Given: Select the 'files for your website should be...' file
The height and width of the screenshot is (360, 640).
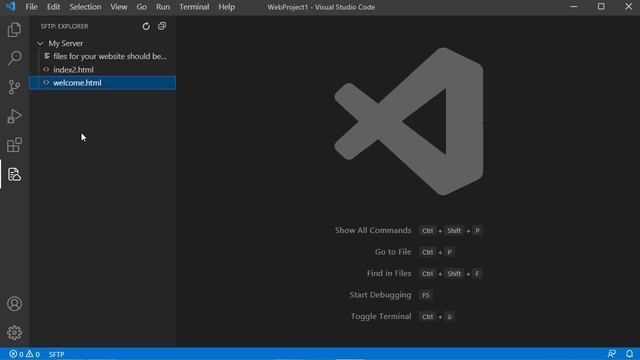Looking at the screenshot, I should tap(102, 56).
